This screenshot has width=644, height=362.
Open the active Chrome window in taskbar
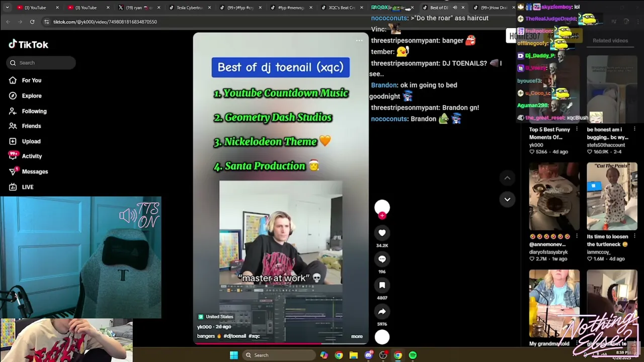[x=398, y=355]
